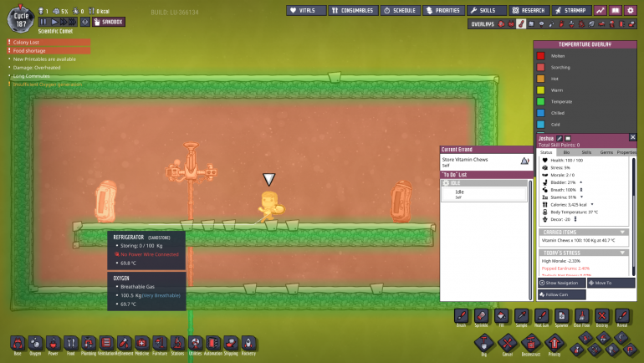Open the Rocketry build category

[248, 343]
